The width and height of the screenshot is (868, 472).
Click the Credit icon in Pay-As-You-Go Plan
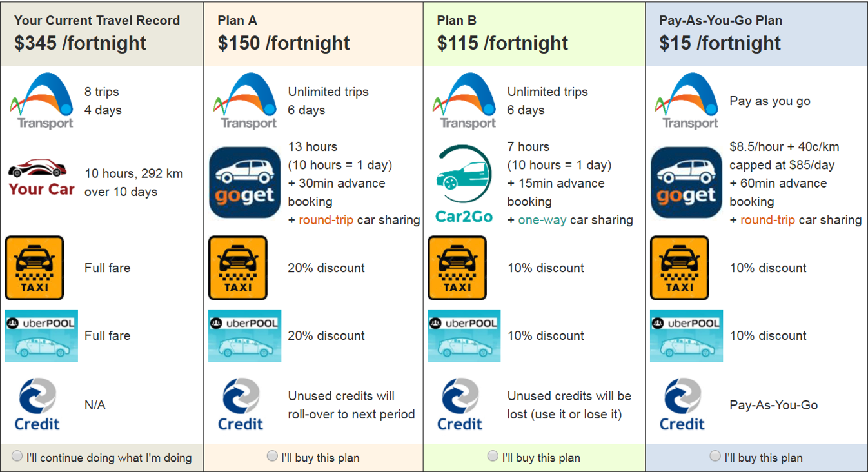tap(682, 405)
